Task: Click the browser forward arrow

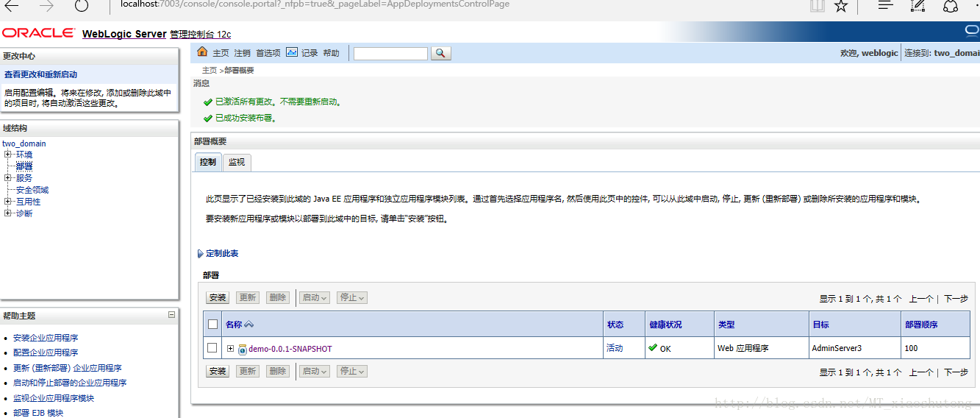Action: [x=46, y=6]
